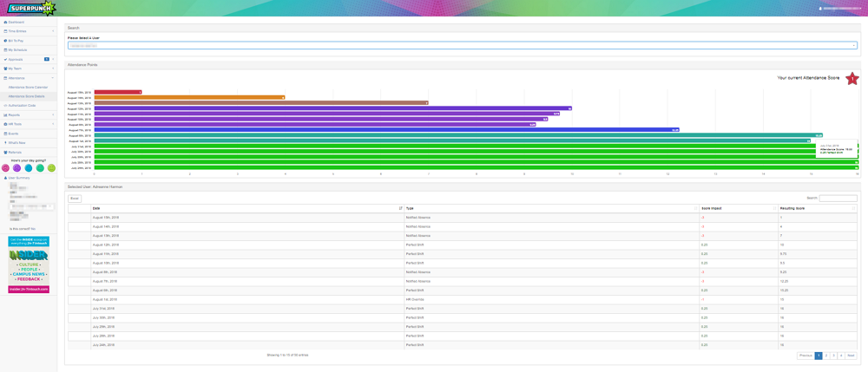Click the Excel export button

click(75, 199)
